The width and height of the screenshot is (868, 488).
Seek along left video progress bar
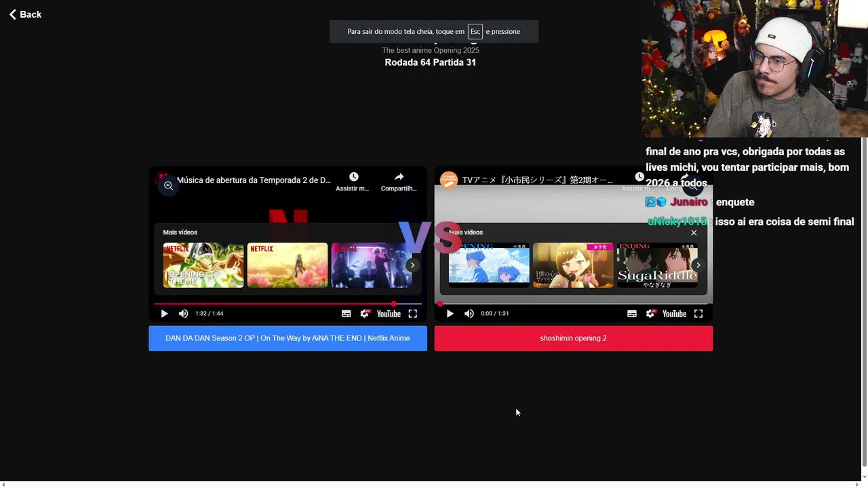click(288, 304)
